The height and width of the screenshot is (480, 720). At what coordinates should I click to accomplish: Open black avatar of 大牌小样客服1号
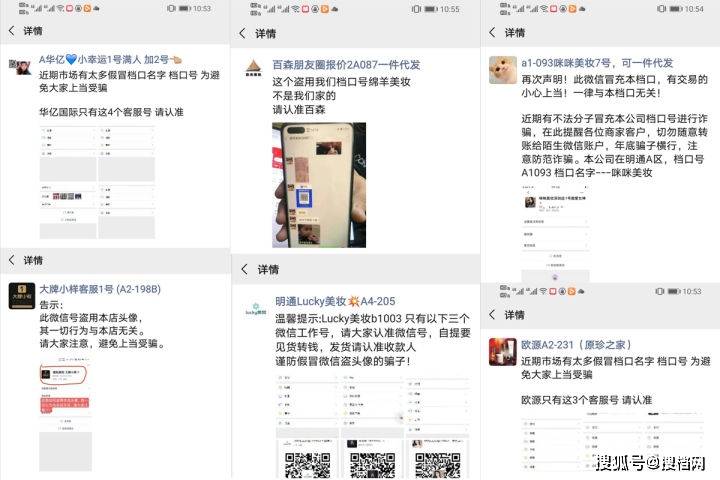point(22,296)
